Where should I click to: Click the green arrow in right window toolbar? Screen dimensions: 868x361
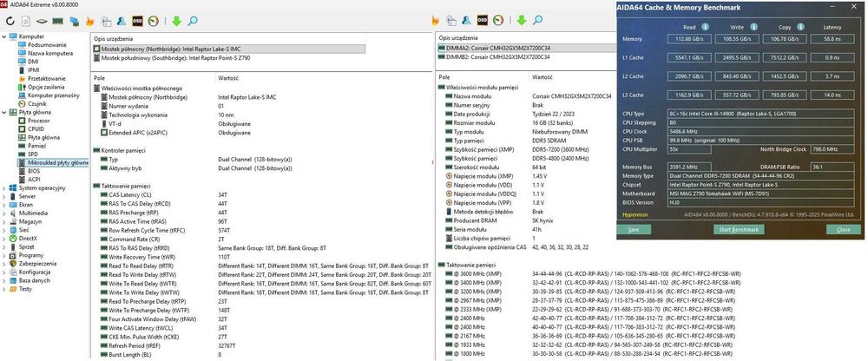click(522, 21)
